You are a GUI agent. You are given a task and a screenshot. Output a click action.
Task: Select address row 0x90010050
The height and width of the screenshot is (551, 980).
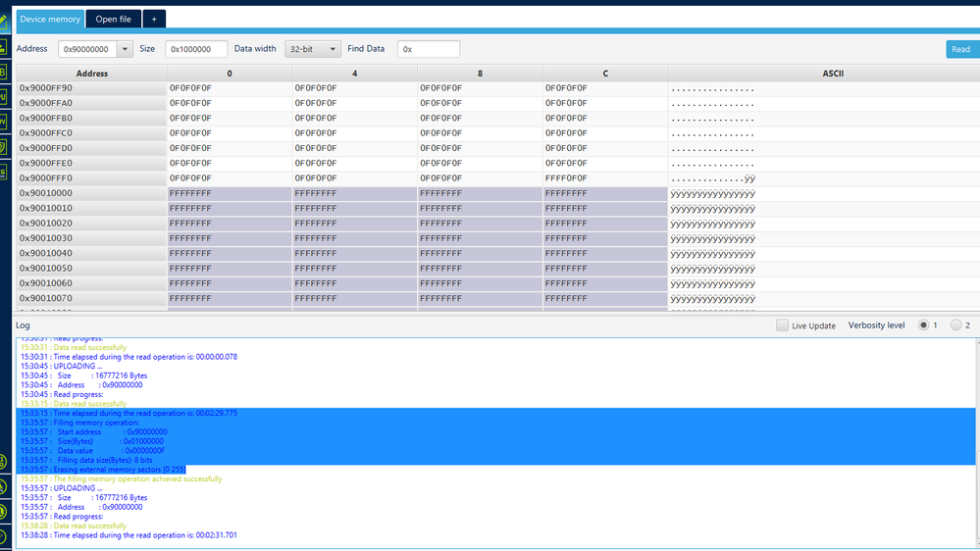point(91,268)
